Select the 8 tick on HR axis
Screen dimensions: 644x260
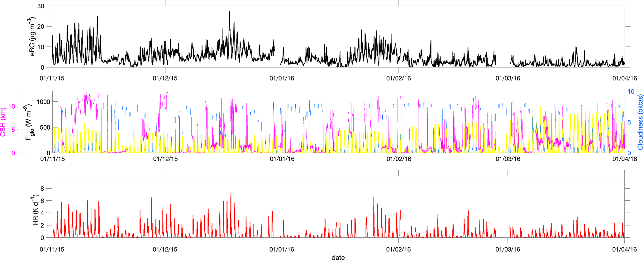[42, 189]
